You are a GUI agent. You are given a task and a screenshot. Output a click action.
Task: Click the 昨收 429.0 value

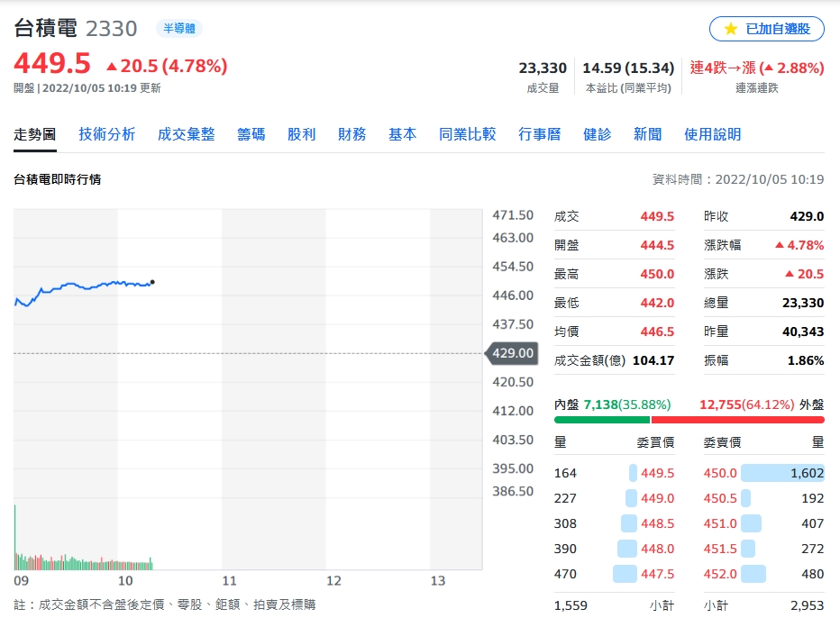(807, 216)
